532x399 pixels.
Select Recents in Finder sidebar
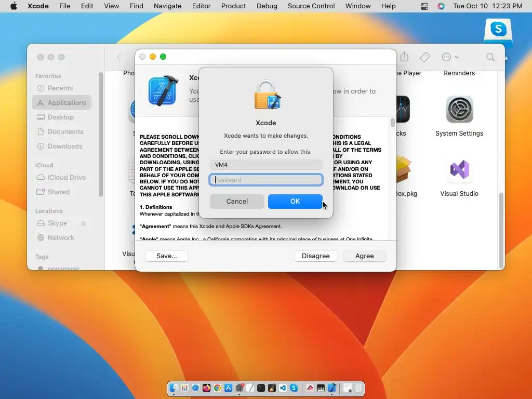tap(62, 88)
